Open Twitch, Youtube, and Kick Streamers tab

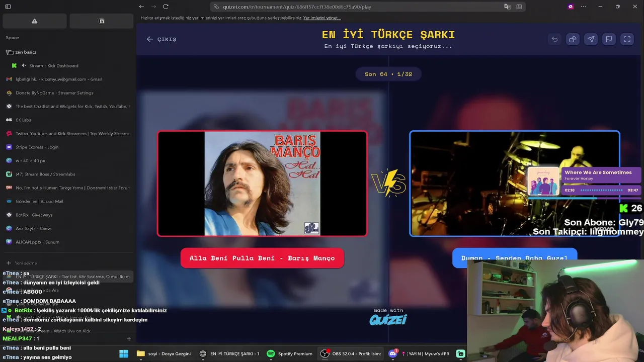point(68,134)
